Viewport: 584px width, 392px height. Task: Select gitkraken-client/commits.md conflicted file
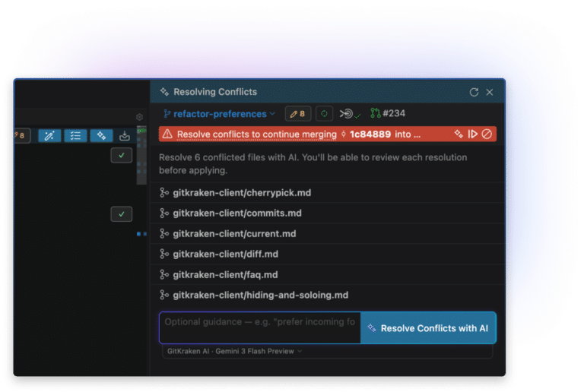(328, 213)
